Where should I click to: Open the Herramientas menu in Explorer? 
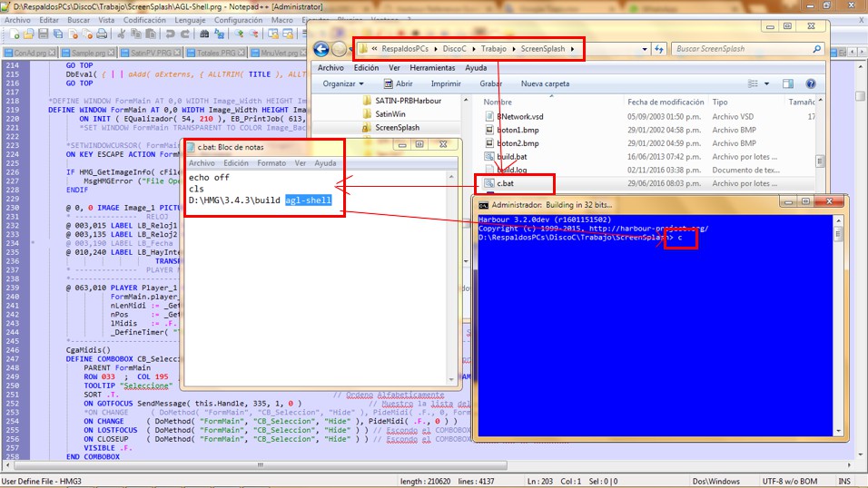coord(432,67)
